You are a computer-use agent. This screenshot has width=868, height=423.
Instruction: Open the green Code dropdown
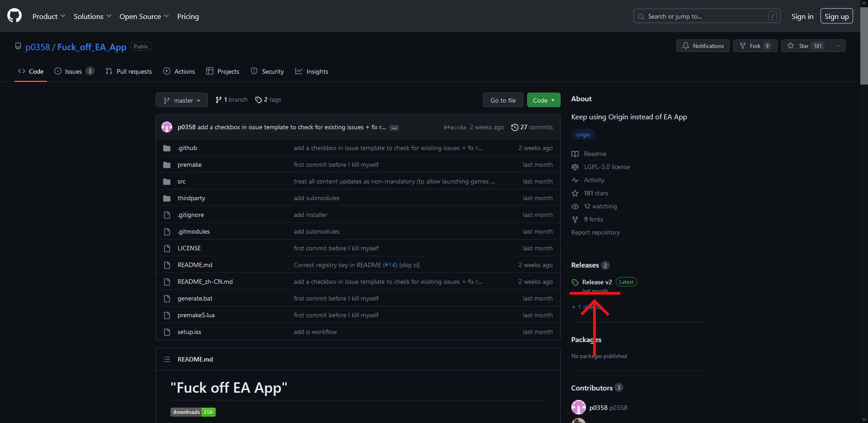pos(544,100)
